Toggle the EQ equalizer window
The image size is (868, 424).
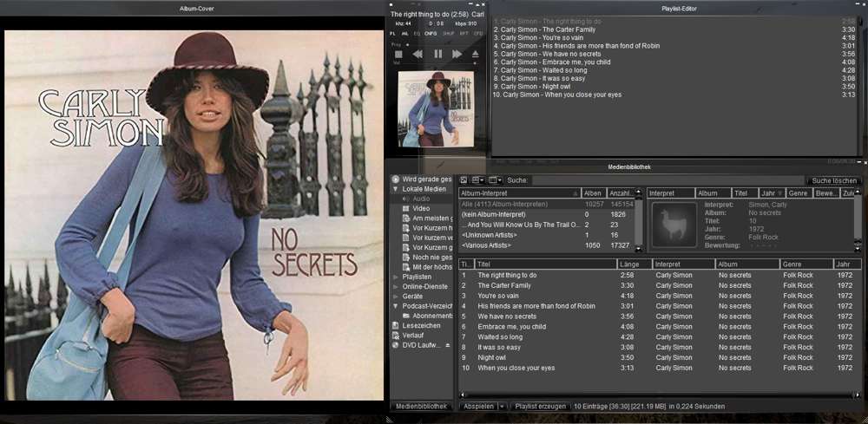(416, 33)
